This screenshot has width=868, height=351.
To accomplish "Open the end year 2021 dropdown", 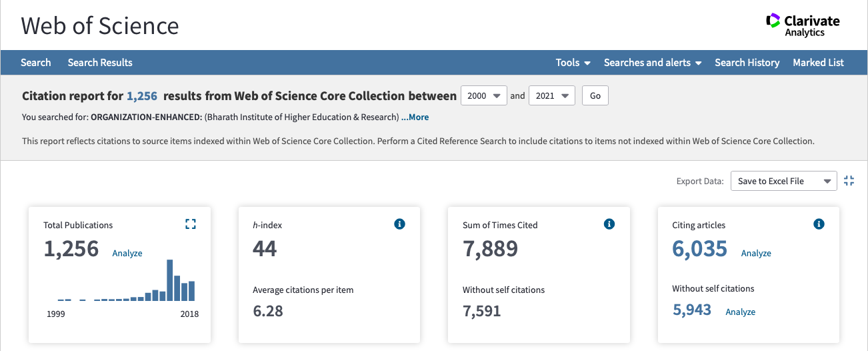I will pos(552,95).
